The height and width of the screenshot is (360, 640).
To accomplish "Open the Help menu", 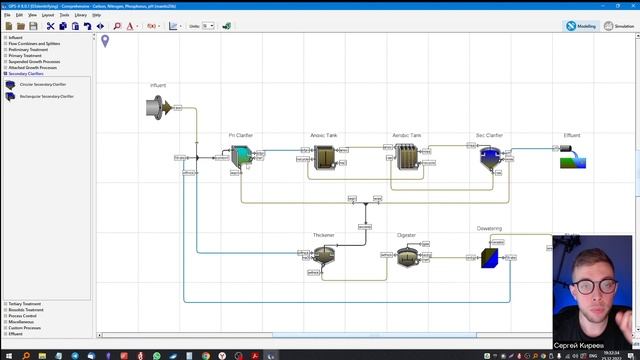I will pyautogui.click(x=96, y=15).
